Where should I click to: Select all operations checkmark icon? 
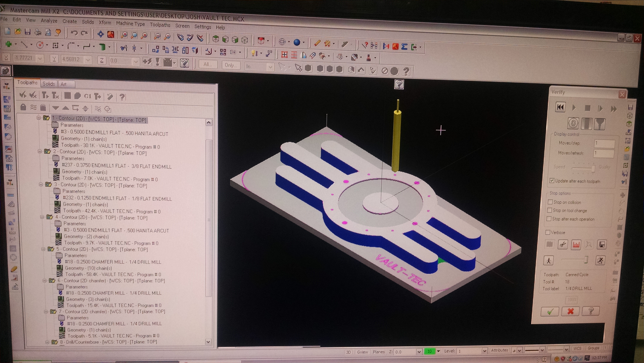[x=23, y=95]
